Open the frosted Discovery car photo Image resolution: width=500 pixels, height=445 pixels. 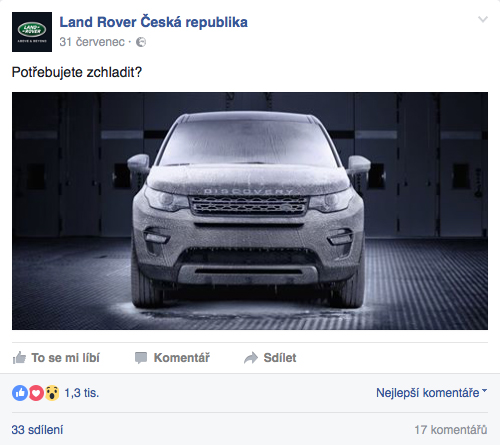pos(250,211)
